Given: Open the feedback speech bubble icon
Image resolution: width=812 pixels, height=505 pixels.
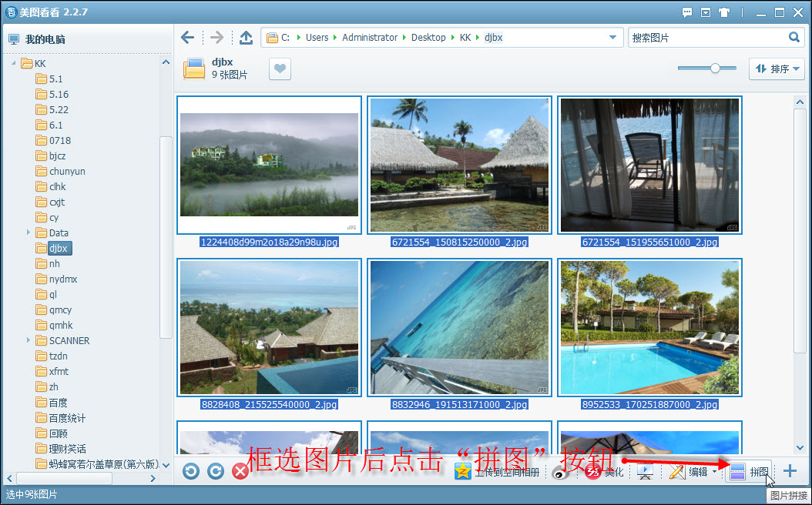Looking at the screenshot, I should [687, 12].
